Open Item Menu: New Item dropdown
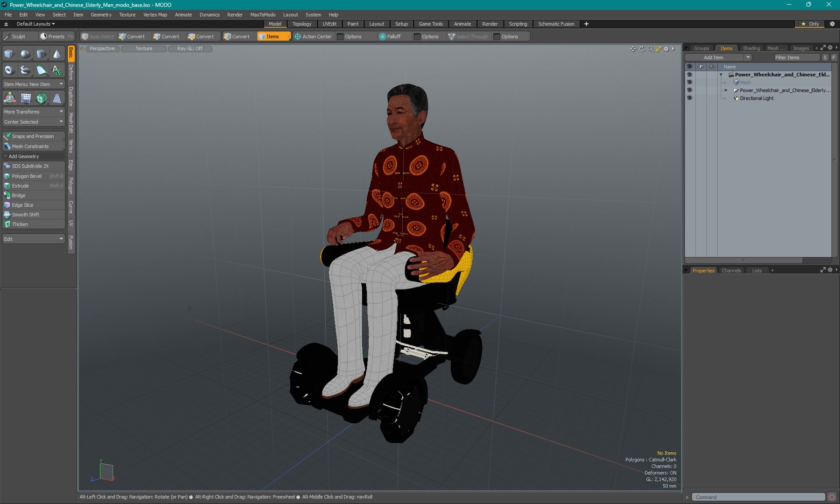 pyautogui.click(x=33, y=84)
